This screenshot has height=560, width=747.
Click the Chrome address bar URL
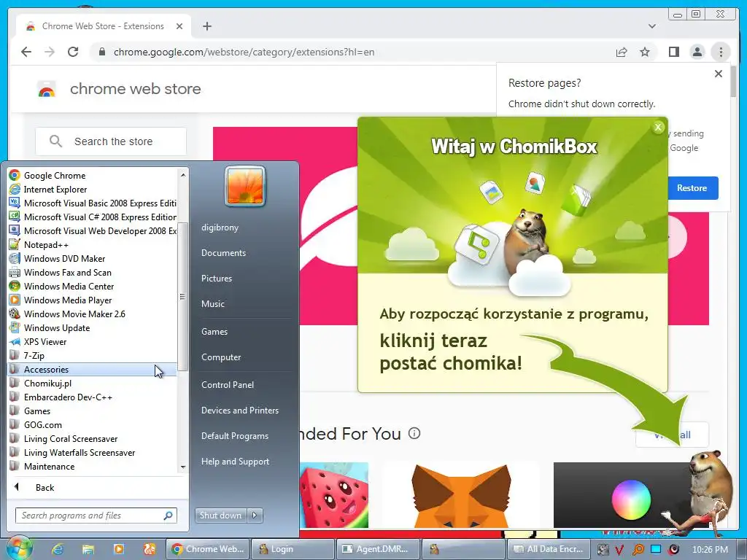(x=244, y=52)
